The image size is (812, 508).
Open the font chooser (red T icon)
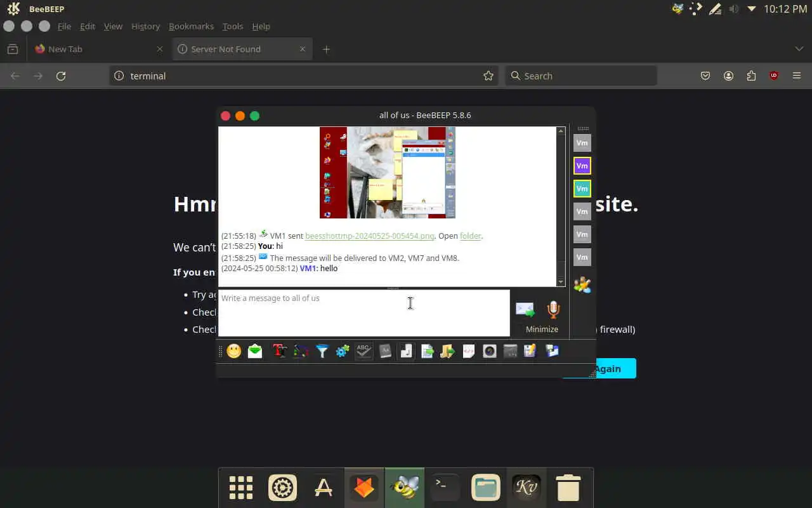coord(279,351)
